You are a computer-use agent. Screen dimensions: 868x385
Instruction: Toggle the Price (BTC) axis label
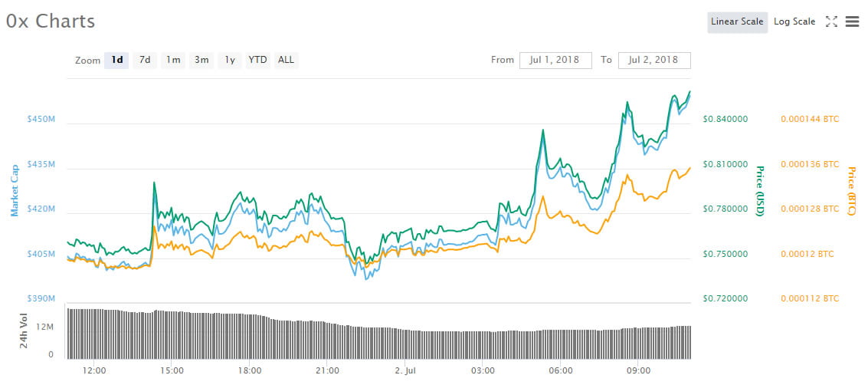coord(851,190)
